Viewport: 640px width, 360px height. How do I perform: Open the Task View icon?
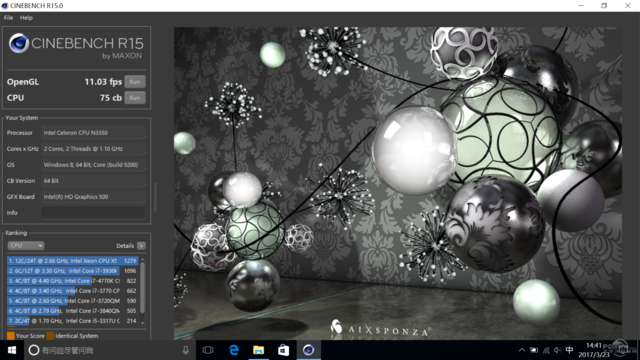coord(208,350)
